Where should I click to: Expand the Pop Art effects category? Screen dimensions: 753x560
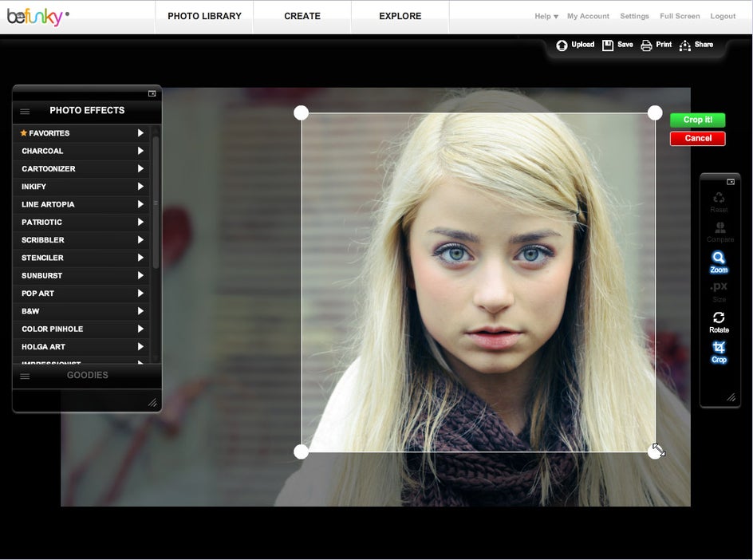click(81, 293)
